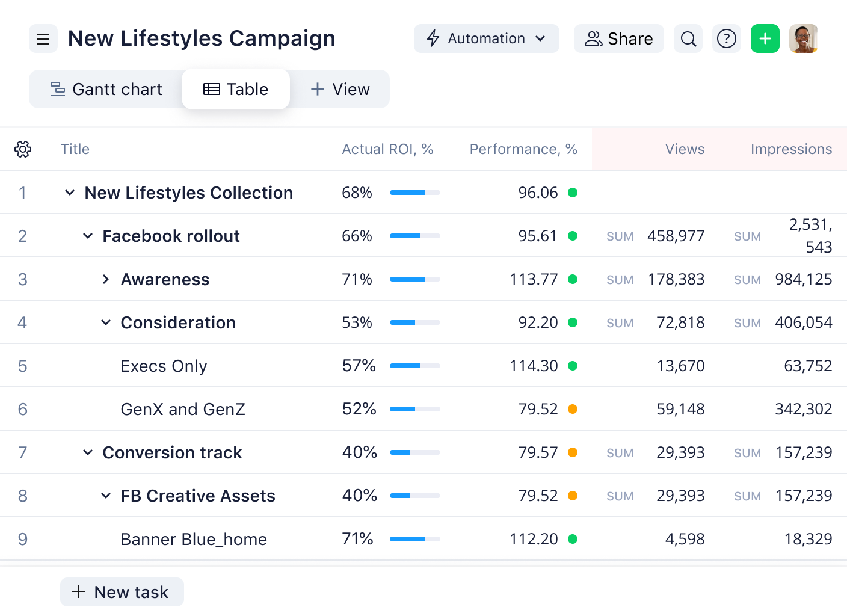
Task: Click the user profile avatar
Action: (804, 39)
